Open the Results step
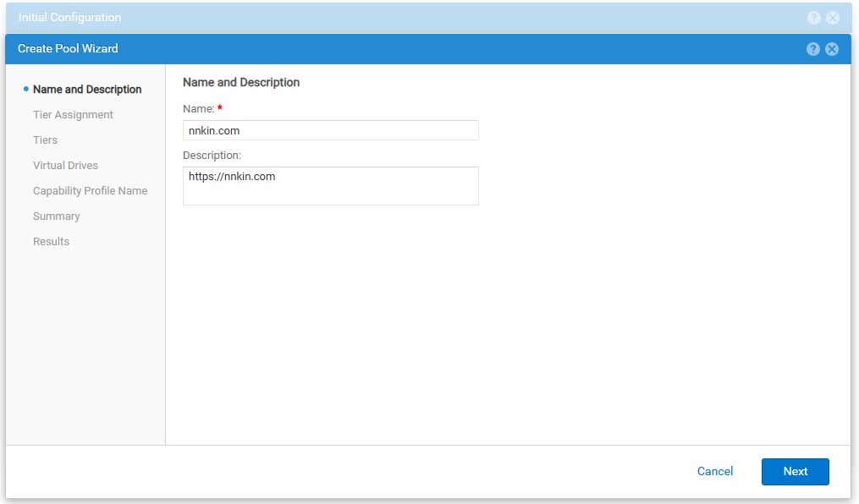The height and width of the screenshot is (504, 859). pos(52,242)
